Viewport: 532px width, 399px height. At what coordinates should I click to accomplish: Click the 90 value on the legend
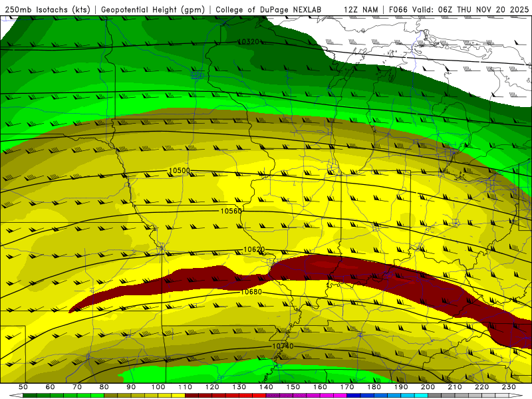pyautogui.click(x=131, y=387)
